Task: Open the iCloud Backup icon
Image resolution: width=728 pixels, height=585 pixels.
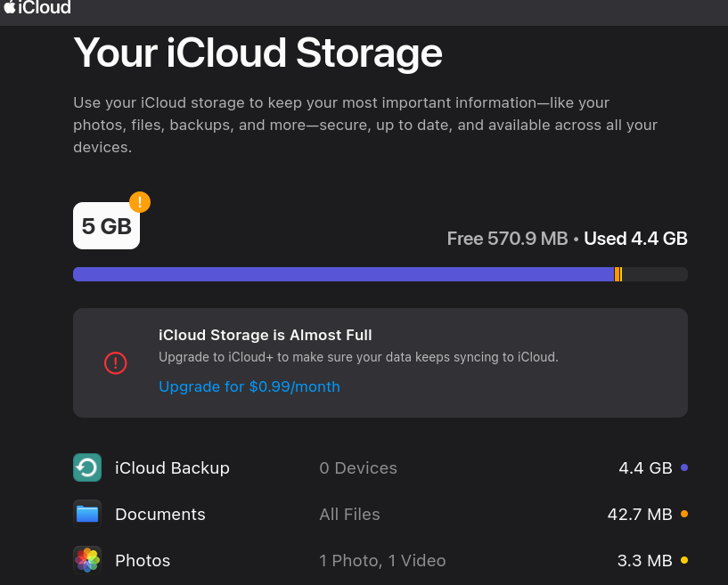Action: [87, 467]
